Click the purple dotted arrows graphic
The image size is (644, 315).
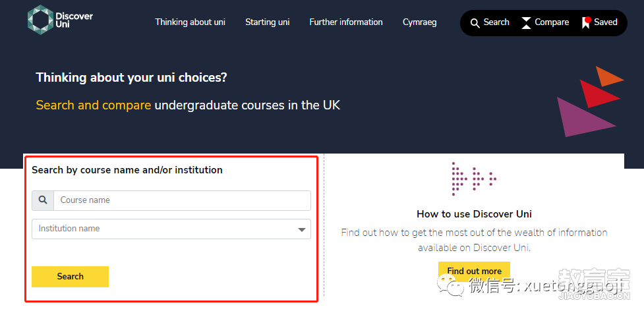point(474,179)
